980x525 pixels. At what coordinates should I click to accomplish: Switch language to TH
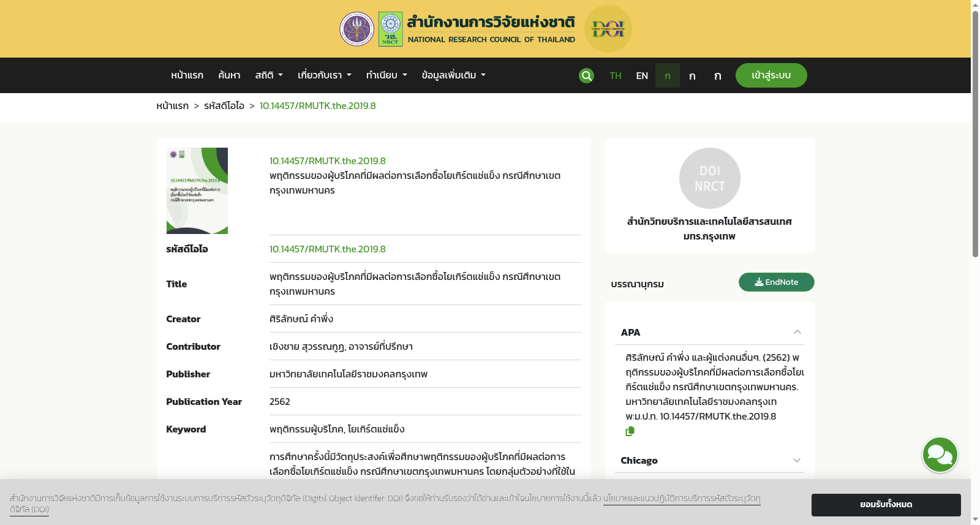(x=616, y=75)
